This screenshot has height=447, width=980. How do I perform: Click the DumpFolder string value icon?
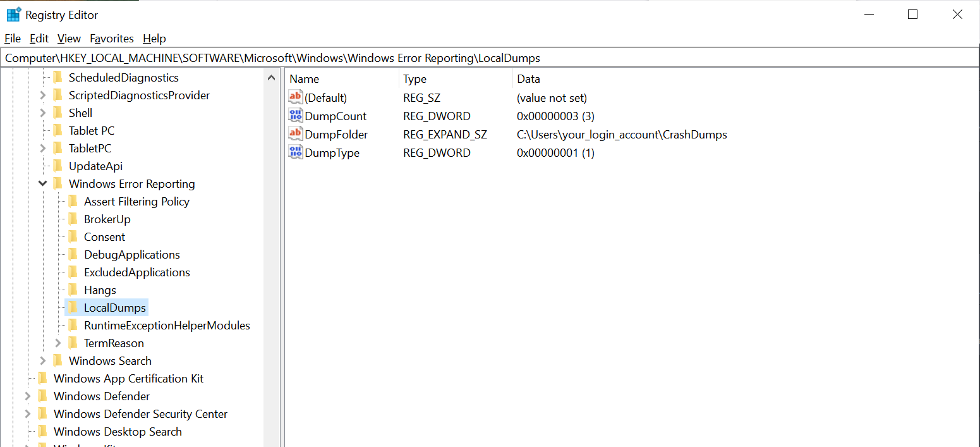(x=295, y=134)
